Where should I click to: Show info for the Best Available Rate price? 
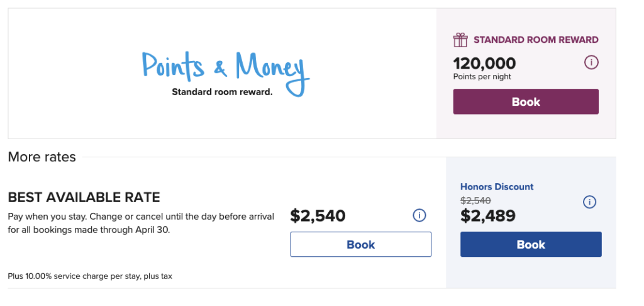tap(419, 215)
